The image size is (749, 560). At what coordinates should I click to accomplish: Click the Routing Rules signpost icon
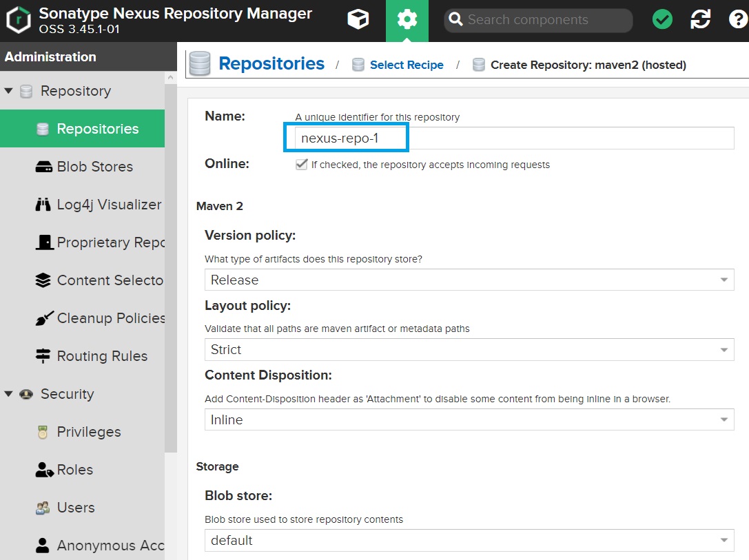click(x=43, y=356)
